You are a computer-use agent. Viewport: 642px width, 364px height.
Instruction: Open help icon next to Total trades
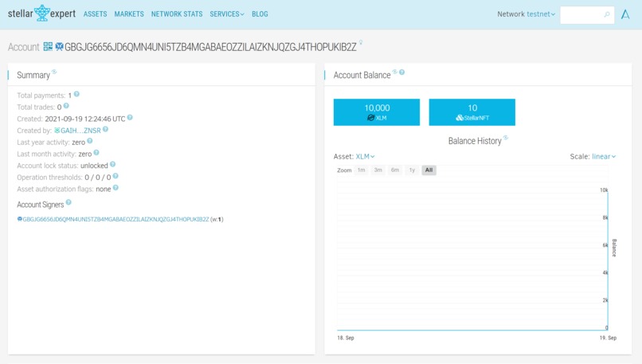click(x=66, y=106)
